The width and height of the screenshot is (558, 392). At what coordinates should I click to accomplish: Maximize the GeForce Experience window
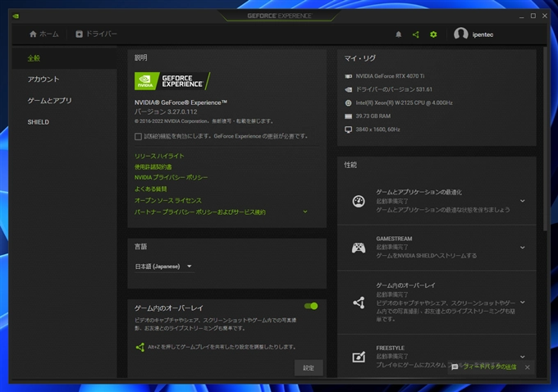coord(533,16)
